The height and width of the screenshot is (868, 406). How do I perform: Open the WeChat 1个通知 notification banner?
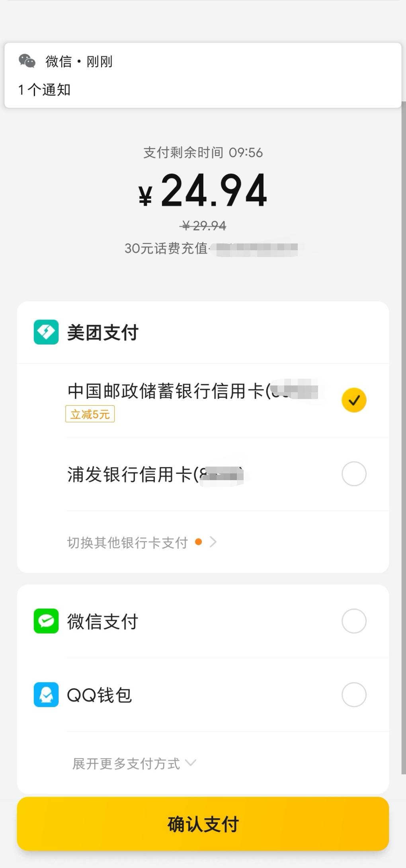[x=203, y=76]
